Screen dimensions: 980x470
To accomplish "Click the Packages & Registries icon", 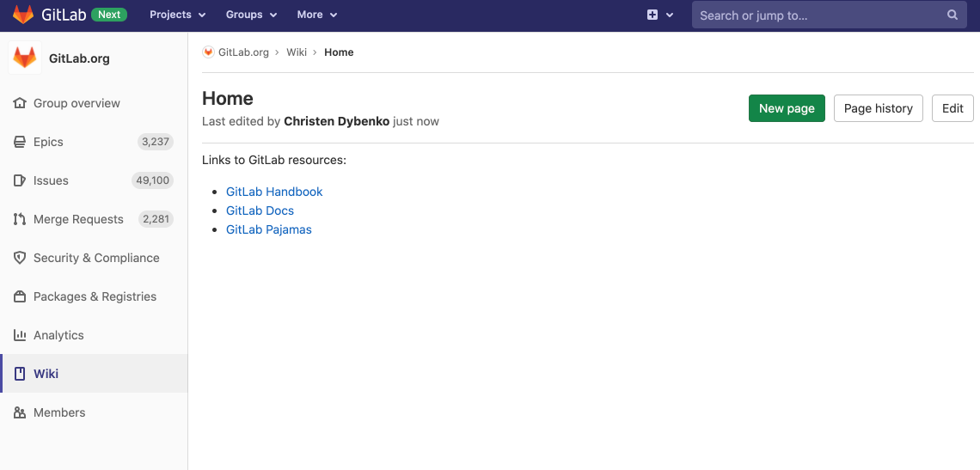I will point(20,296).
